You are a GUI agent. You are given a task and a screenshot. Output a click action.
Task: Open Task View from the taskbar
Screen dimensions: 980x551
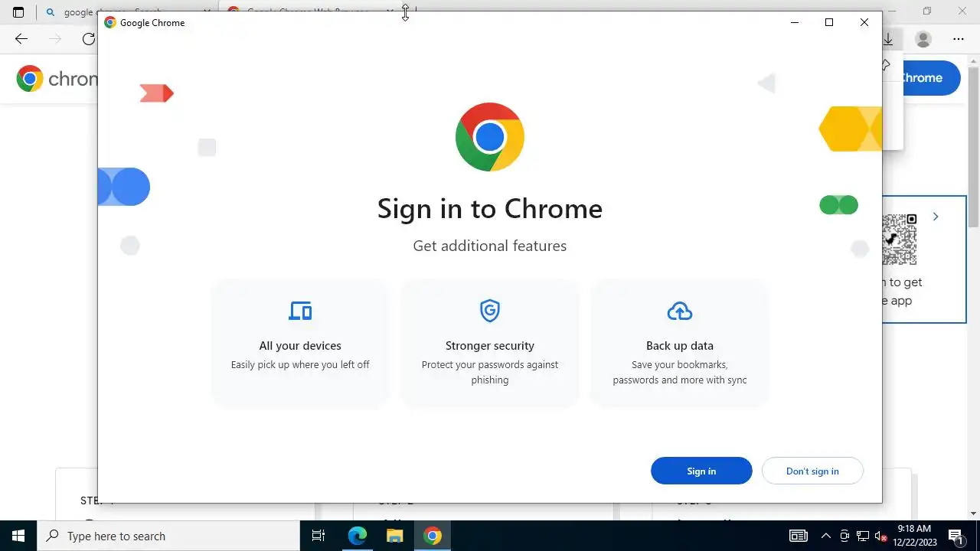pyautogui.click(x=318, y=536)
